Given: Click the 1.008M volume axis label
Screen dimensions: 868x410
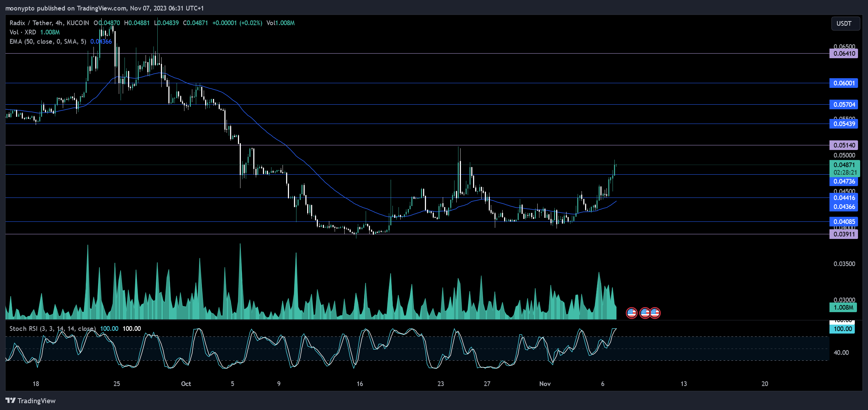Looking at the screenshot, I should (842, 307).
